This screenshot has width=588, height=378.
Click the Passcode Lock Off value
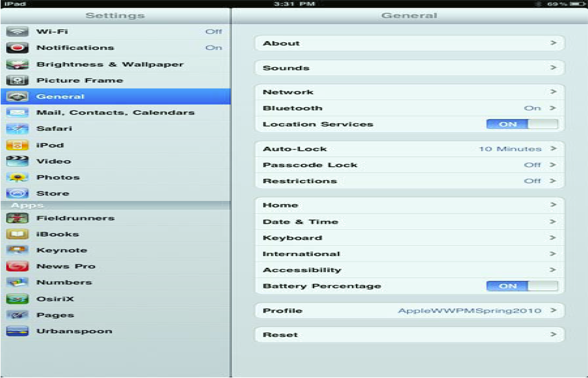point(533,165)
